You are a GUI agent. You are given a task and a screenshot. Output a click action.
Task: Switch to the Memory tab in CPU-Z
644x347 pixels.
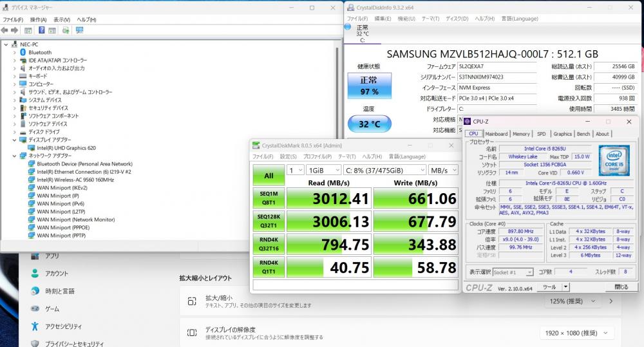[521, 134]
